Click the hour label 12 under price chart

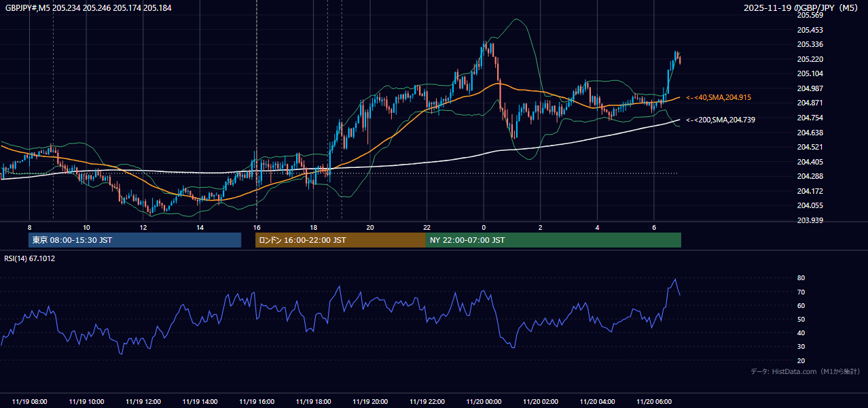coord(143,227)
